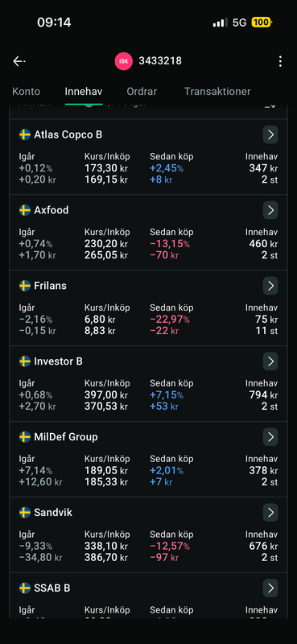Switch to the Konto tab
Image resolution: width=297 pixels, height=644 pixels.
pos(27,91)
